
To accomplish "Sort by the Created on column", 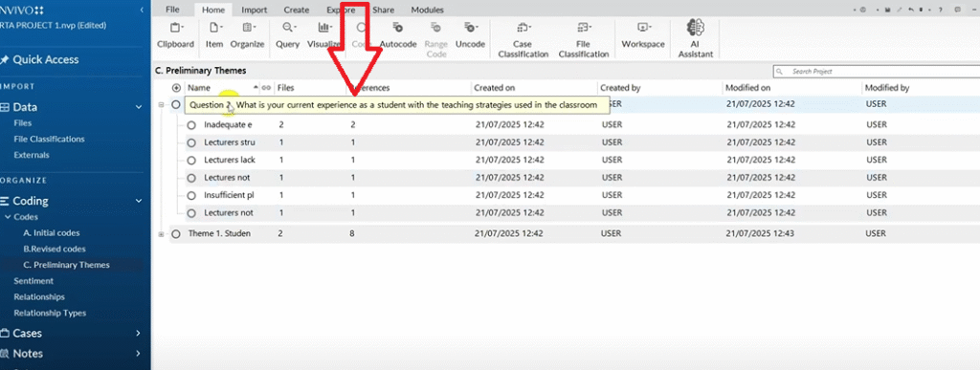I will click(x=495, y=88).
